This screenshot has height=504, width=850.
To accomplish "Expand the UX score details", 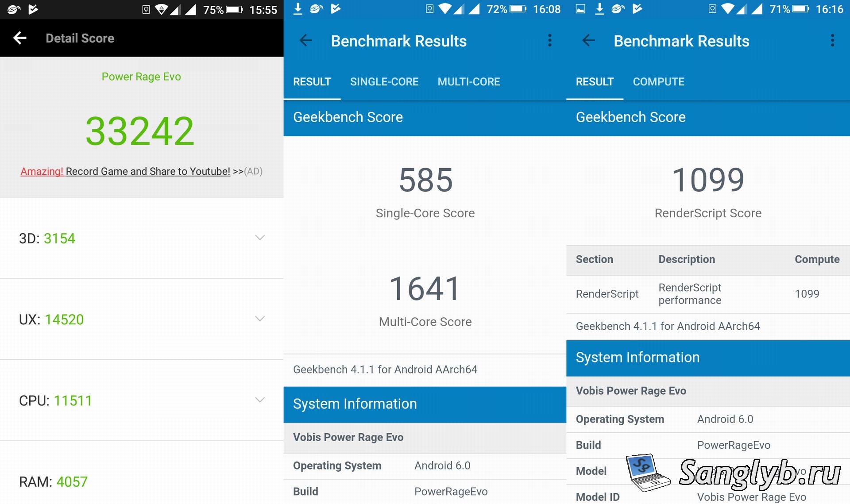I will coord(260,319).
